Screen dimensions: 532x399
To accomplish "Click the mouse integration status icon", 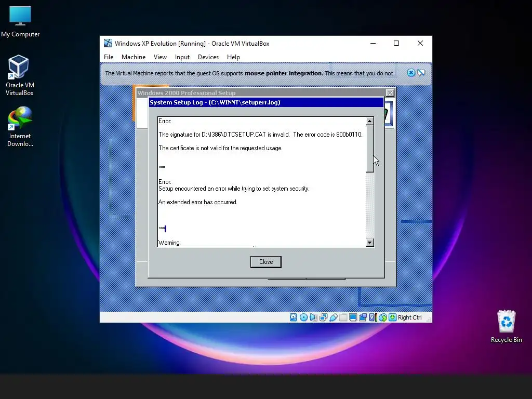I will tap(383, 317).
